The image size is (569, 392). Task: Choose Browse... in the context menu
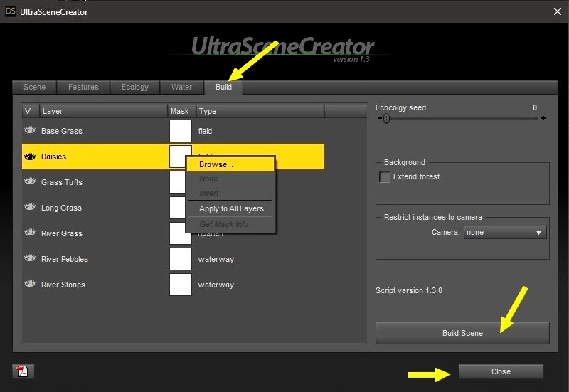coord(230,164)
